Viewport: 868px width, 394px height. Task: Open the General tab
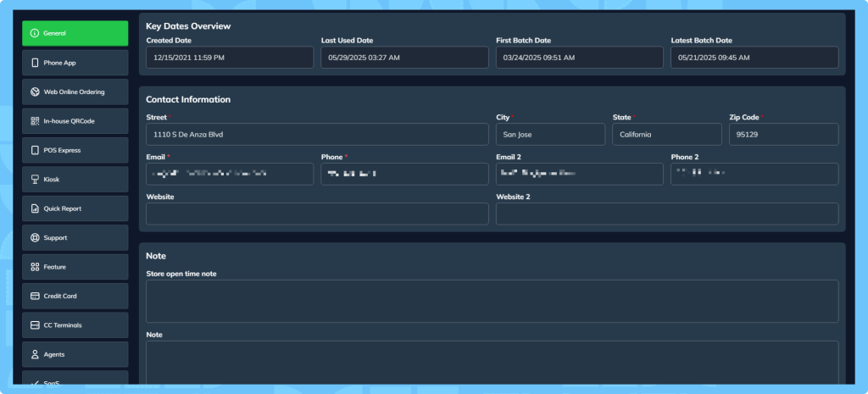tap(75, 33)
